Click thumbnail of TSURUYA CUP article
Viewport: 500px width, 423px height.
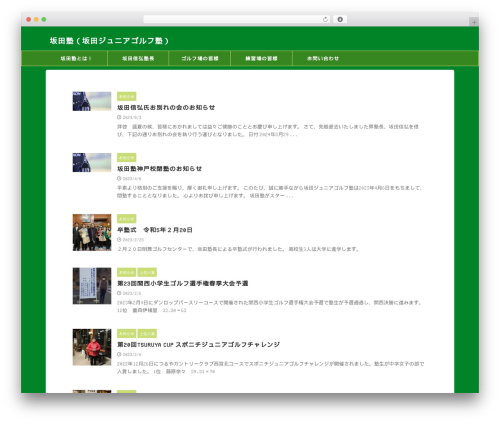tap(92, 347)
